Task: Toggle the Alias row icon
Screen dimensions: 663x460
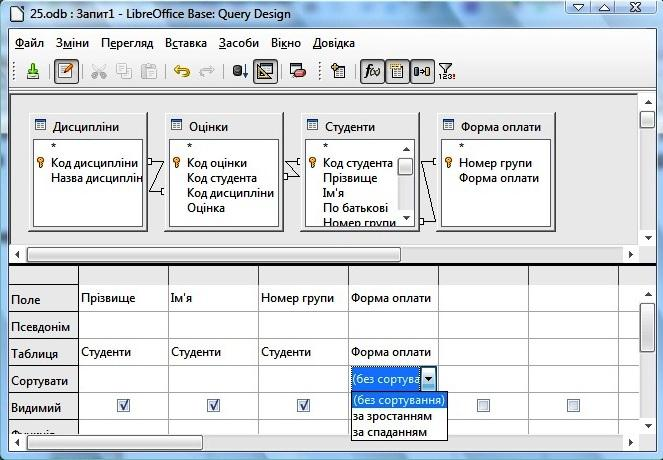Action: coord(422,71)
